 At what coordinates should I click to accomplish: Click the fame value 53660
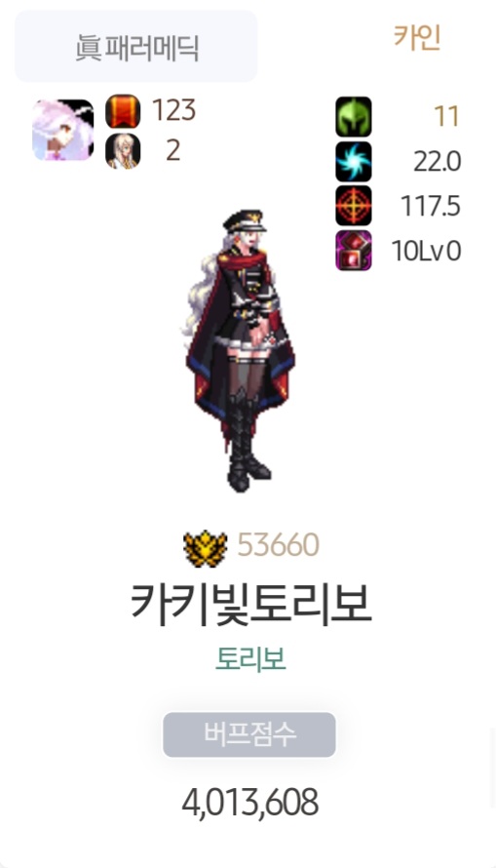pyautogui.click(x=279, y=545)
